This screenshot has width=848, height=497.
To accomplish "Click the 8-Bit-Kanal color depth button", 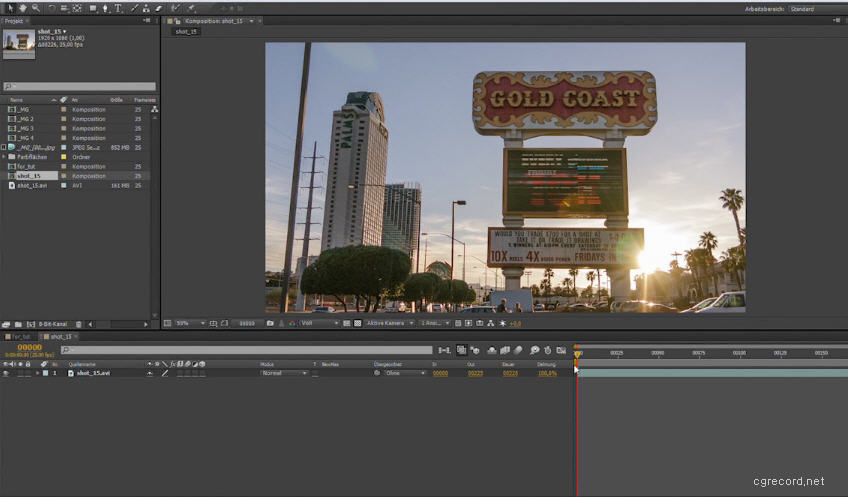I will (x=53, y=324).
